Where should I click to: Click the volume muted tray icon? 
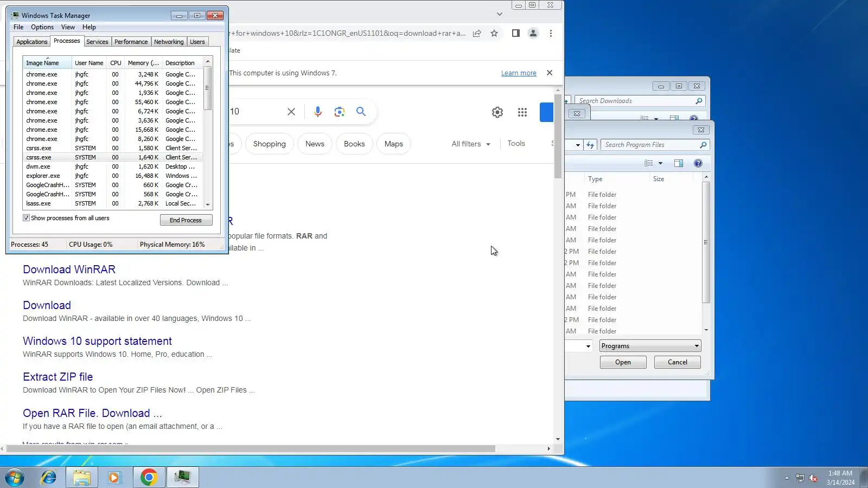click(813, 478)
